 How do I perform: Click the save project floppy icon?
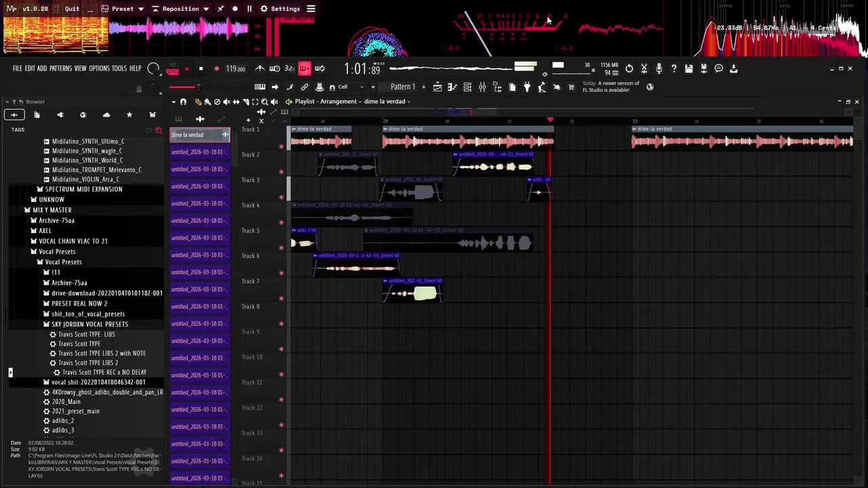point(689,68)
